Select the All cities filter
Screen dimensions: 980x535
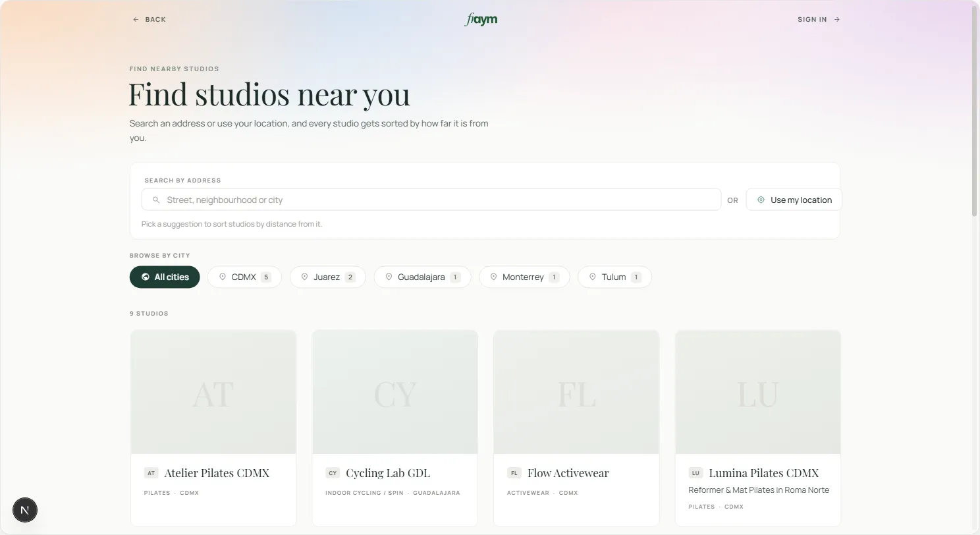165,277
